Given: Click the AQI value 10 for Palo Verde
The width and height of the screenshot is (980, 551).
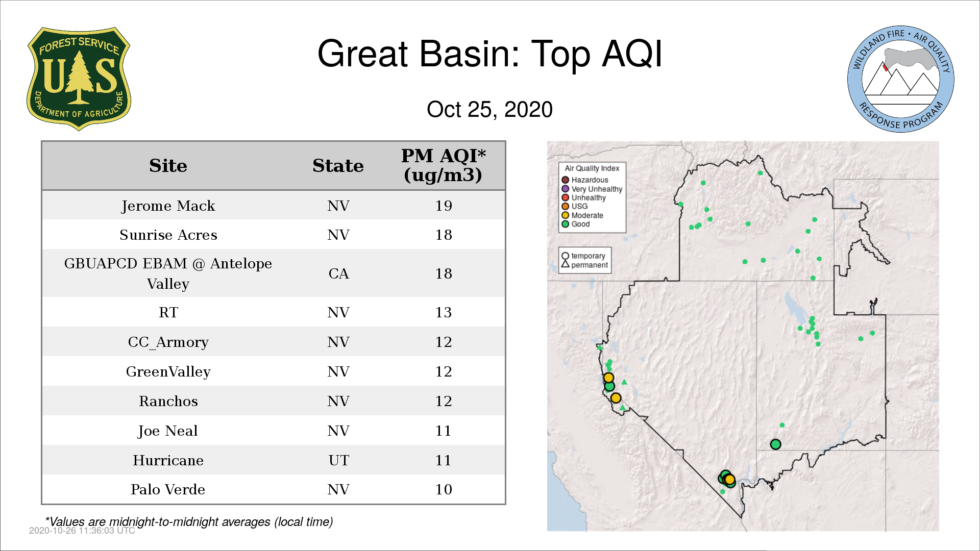Looking at the screenshot, I should click(x=444, y=489).
